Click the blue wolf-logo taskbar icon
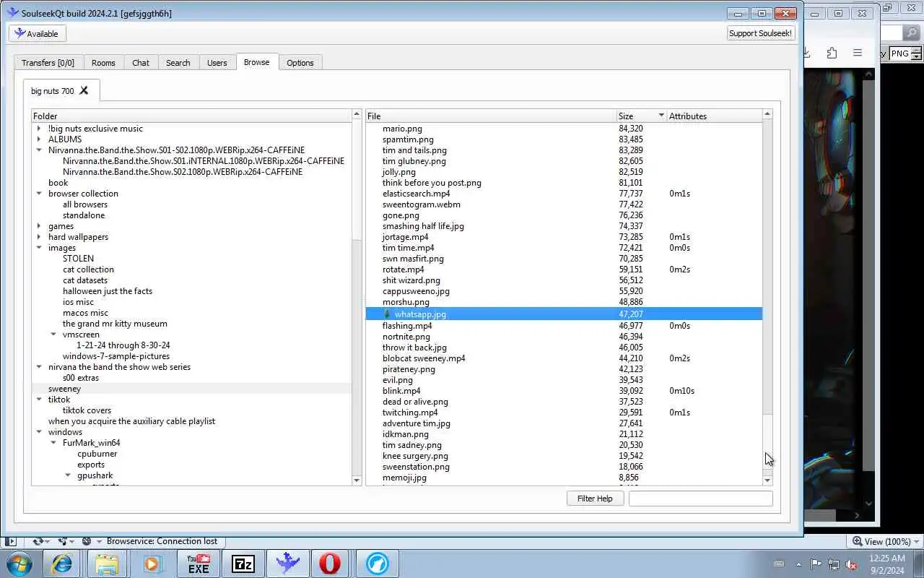The width and height of the screenshot is (924, 578). pyautogui.click(x=377, y=564)
